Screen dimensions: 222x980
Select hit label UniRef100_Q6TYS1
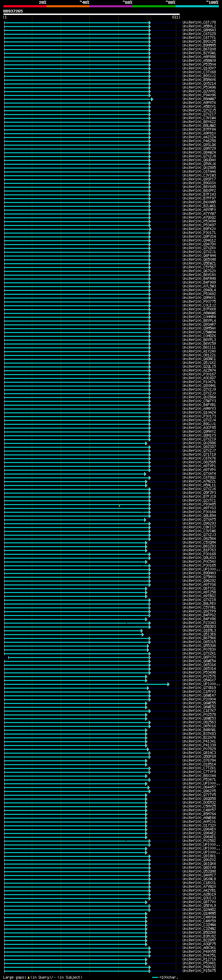pos(199,588)
